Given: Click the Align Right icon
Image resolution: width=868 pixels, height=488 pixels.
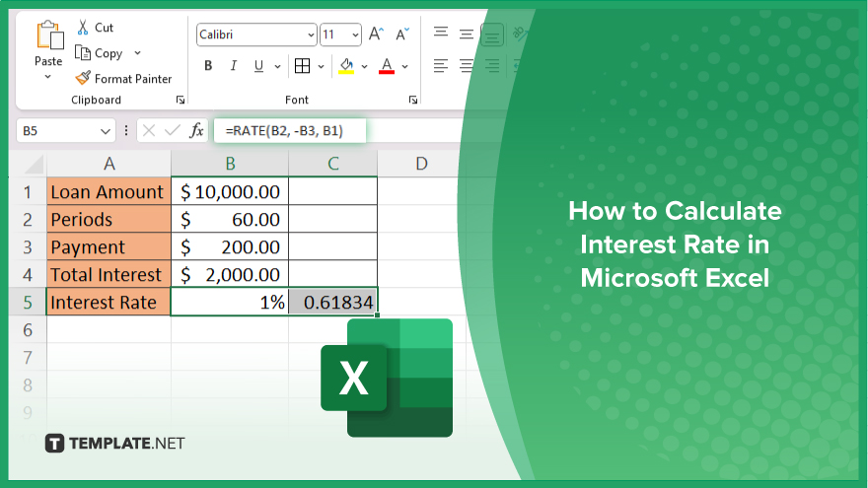Looking at the screenshot, I should pyautogui.click(x=491, y=66).
